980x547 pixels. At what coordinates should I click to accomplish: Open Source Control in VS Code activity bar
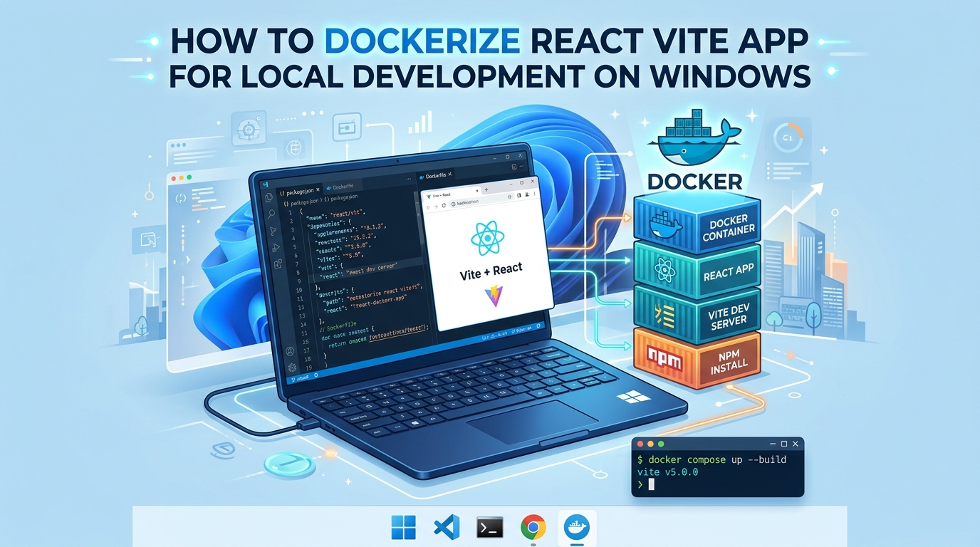click(x=273, y=231)
